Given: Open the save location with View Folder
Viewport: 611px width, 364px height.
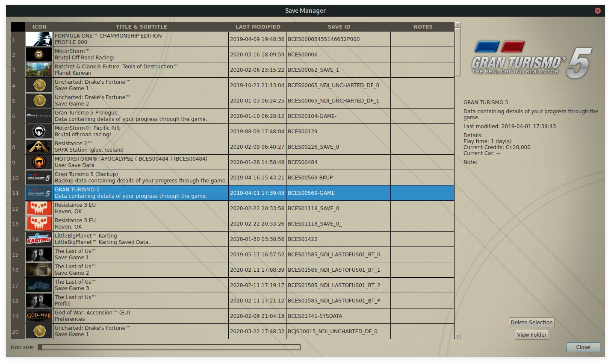Looking at the screenshot, I should click(531, 335).
